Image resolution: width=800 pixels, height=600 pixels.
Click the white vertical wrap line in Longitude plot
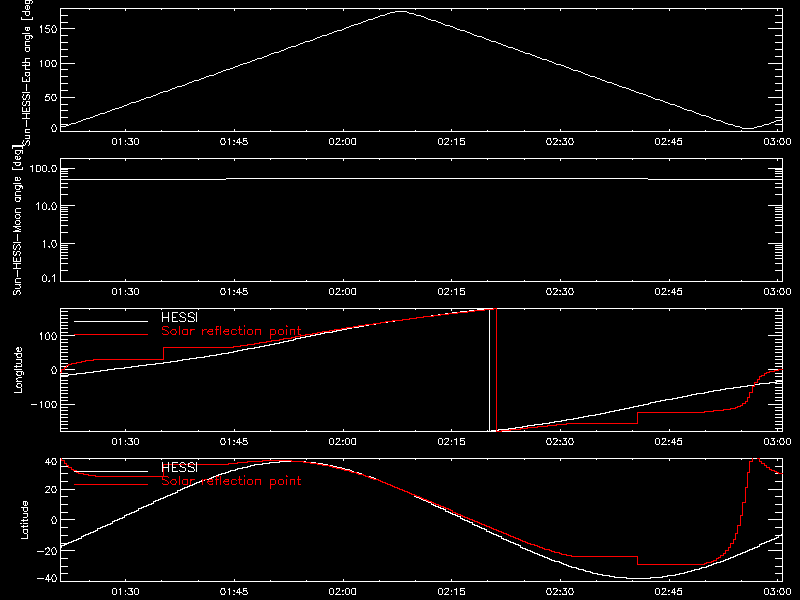point(489,370)
